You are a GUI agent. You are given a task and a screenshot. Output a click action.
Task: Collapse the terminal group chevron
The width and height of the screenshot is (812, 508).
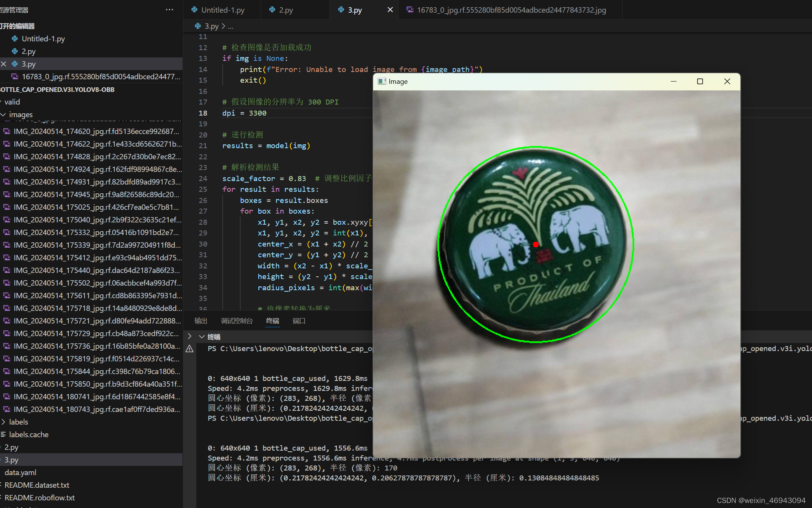[x=202, y=337]
